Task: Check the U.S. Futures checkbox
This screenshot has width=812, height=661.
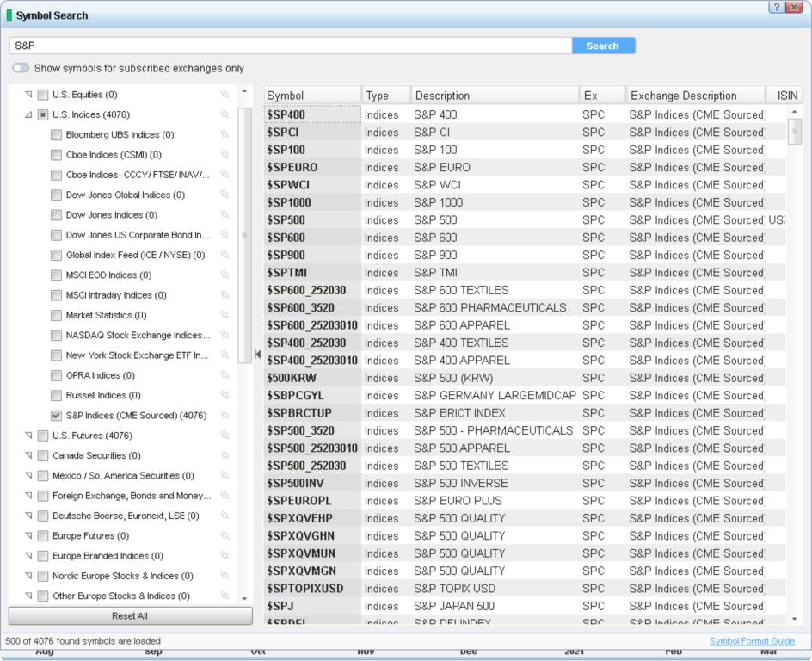Action: [x=44, y=436]
